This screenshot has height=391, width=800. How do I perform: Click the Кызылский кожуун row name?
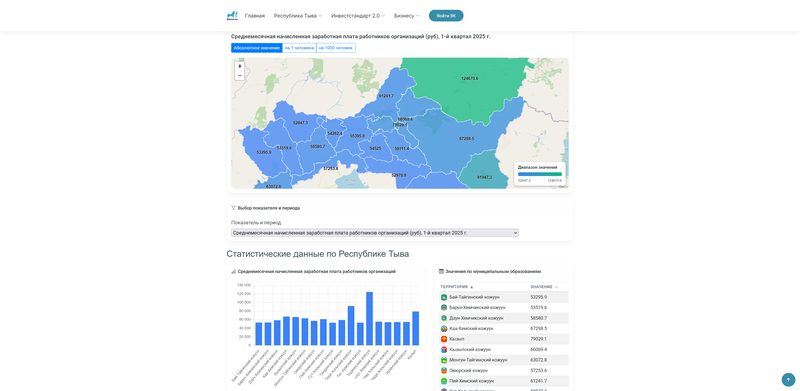[x=470, y=350]
